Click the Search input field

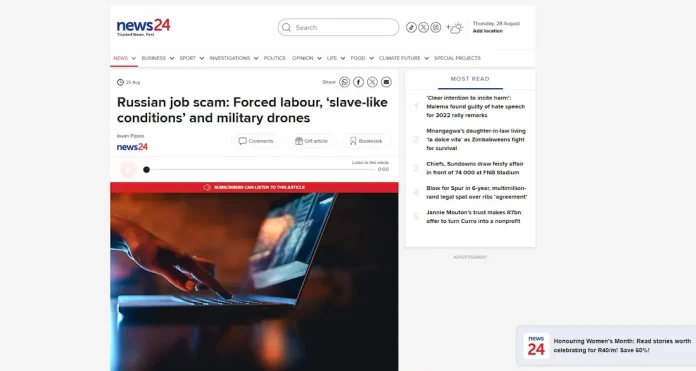pos(338,28)
